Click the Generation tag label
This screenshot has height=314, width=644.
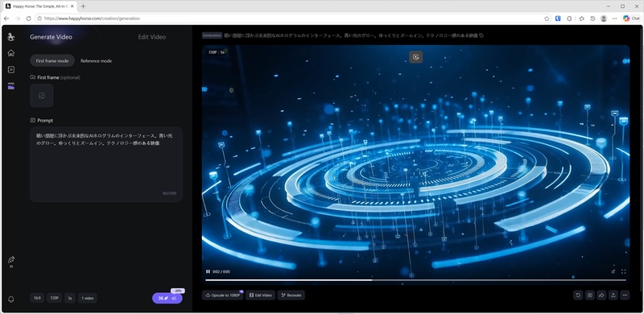(x=212, y=35)
